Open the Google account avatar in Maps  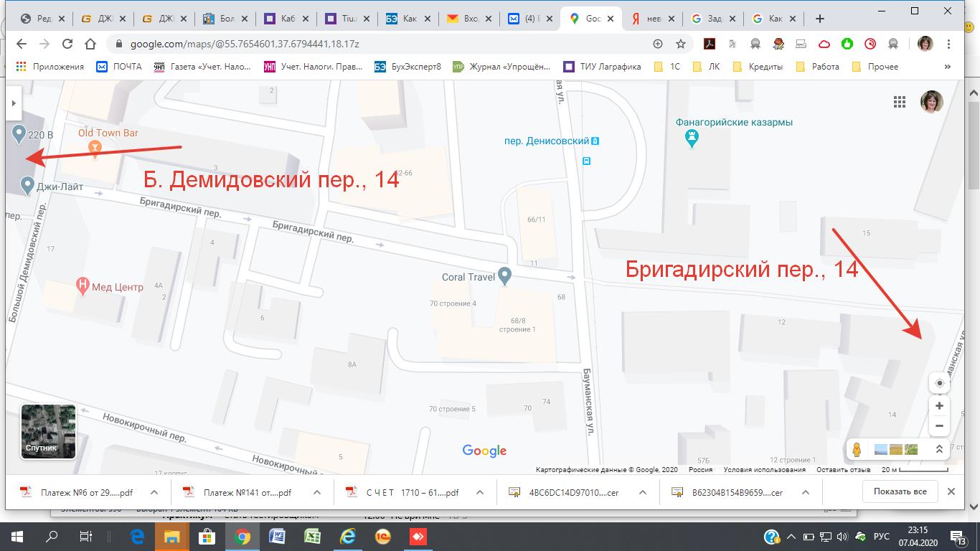tap(932, 102)
